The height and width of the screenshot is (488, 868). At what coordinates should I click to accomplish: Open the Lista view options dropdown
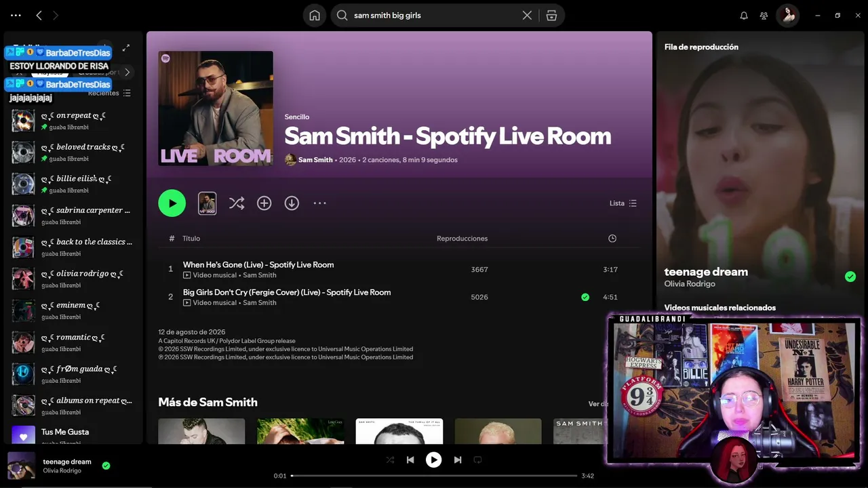623,203
